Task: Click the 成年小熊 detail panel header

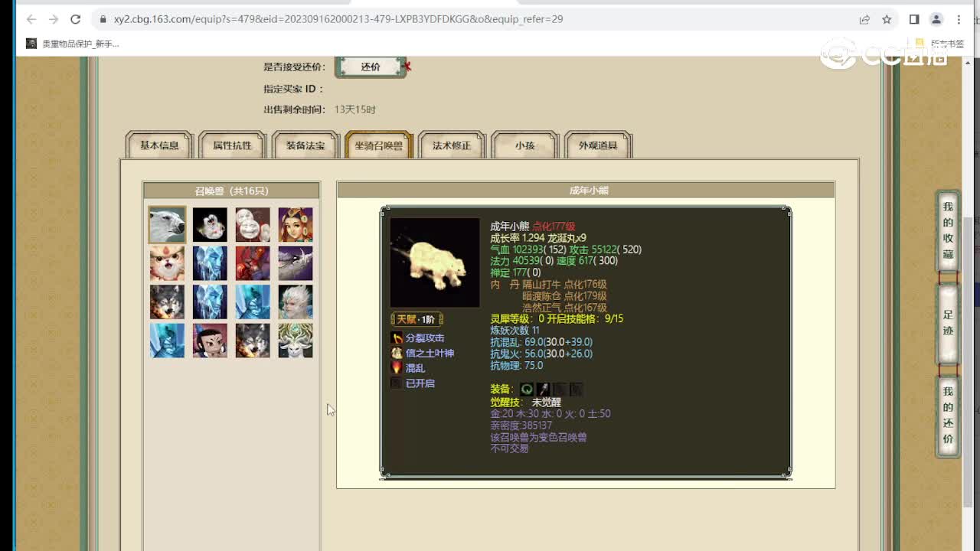Action: tap(586, 191)
